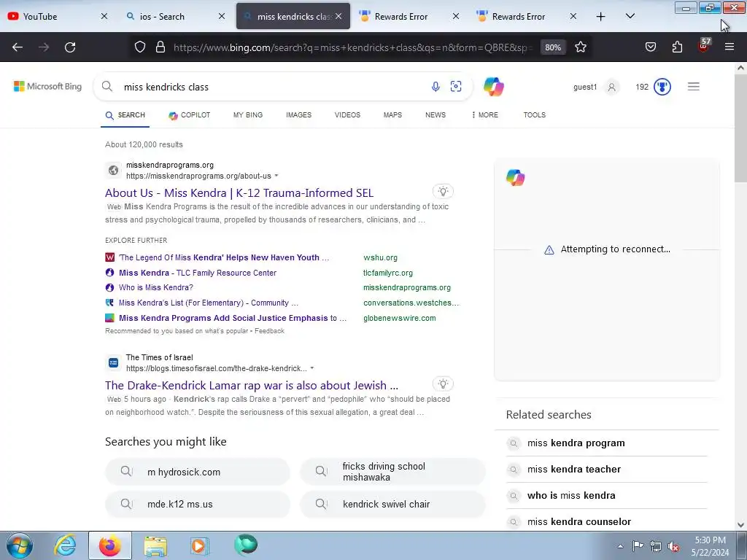Screen dimensions: 747x560
Task: Open the Windows Start button
Action: [19, 545]
